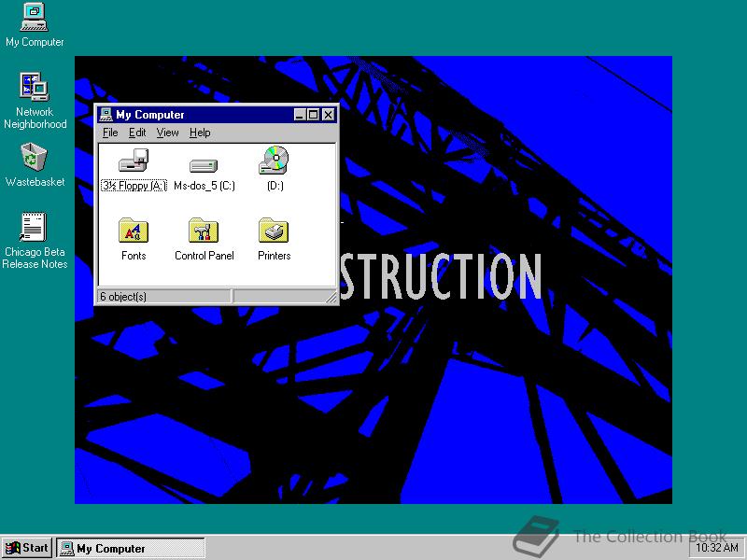This screenshot has height=560, width=747.
Task: Close the My Computer window
Action: point(329,114)
